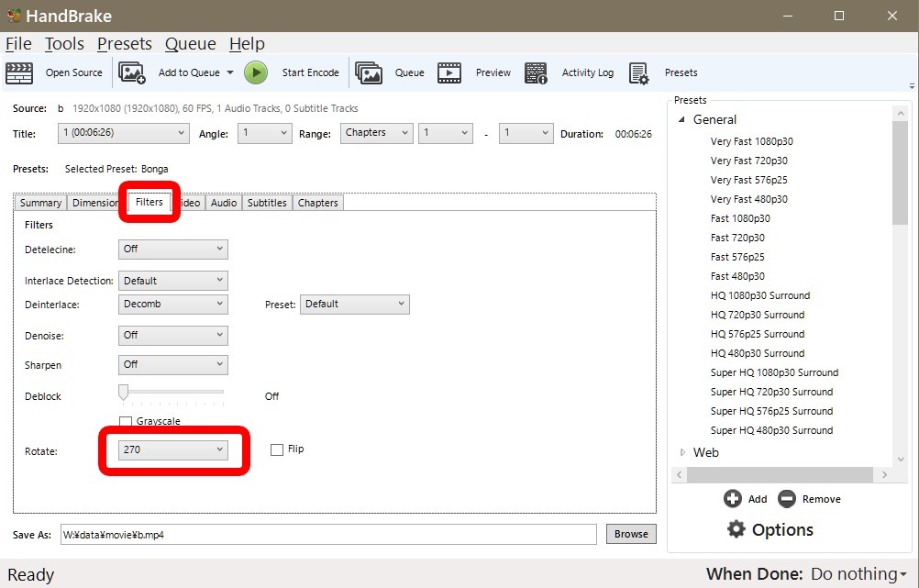The height and width of the screenshot is (588, 919).
Task: Click the Add to Queue icon
Action: 133,73
